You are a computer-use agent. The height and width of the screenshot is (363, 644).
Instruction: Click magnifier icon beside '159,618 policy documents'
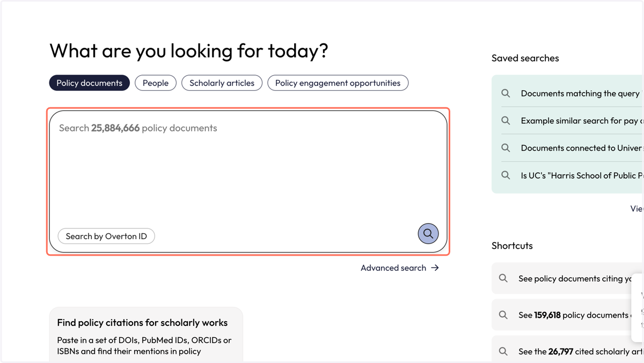tap(503, 315)
